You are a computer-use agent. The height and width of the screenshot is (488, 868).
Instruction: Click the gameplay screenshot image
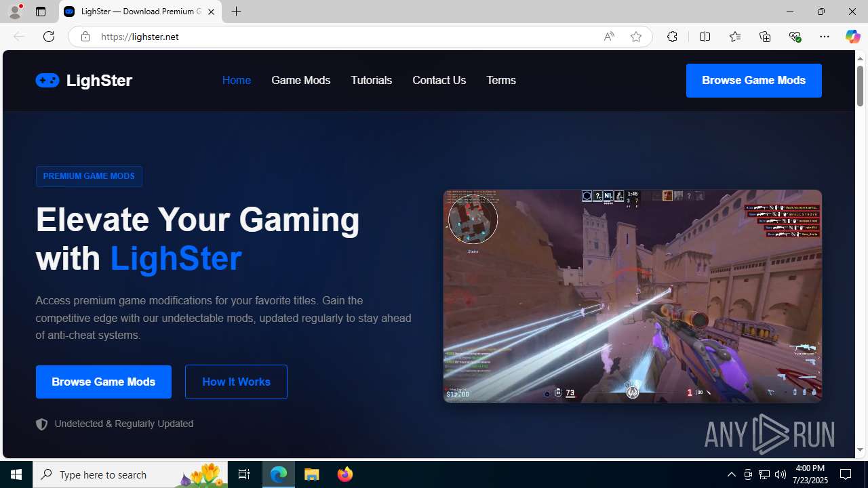click(633, 296)
